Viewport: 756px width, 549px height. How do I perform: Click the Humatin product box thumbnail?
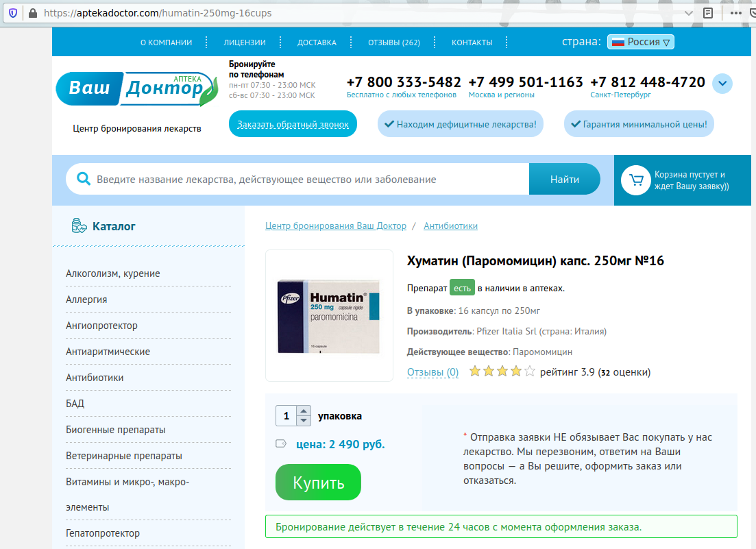[x=329, y=316]
